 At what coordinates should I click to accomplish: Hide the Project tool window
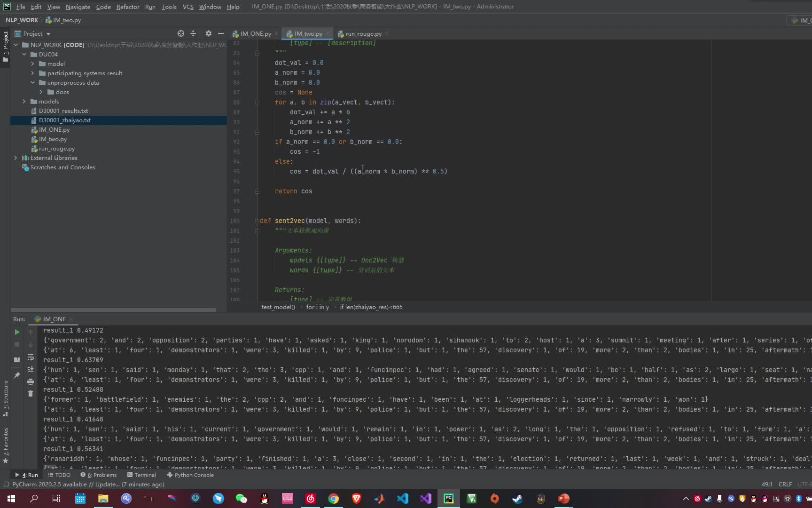pos(221,33)
